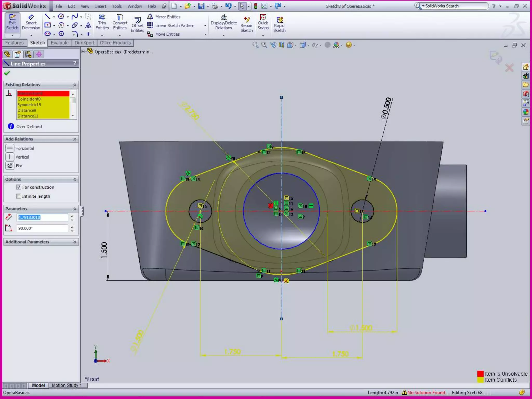532x399 pixels.
Task: Add the Horizontal relation
Action: point(10,148)
